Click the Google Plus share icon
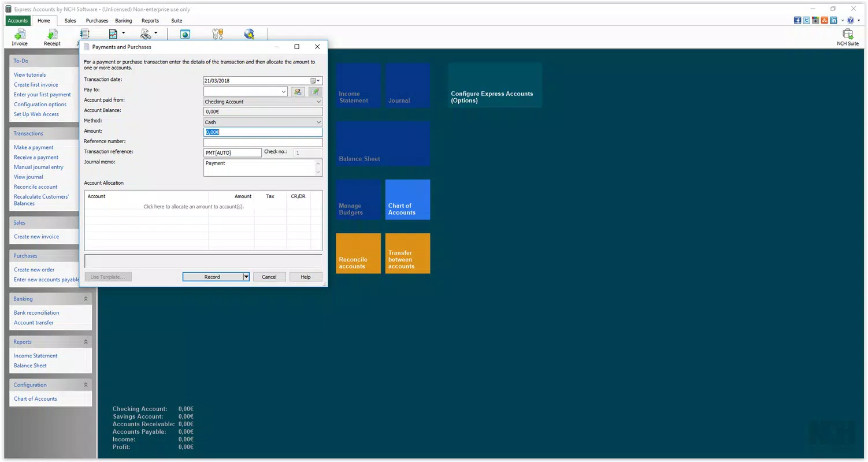Viewport: 868px width, 462px height. [815, 20]
